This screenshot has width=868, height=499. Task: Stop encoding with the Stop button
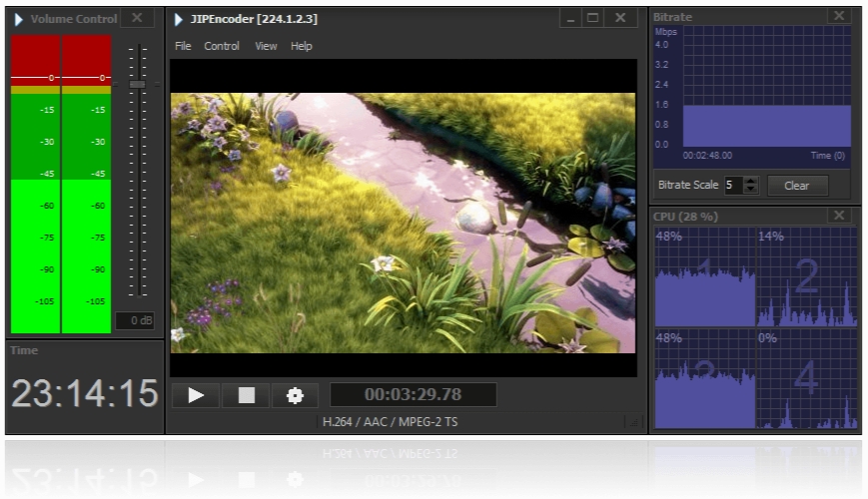click(x=247, y=395)
